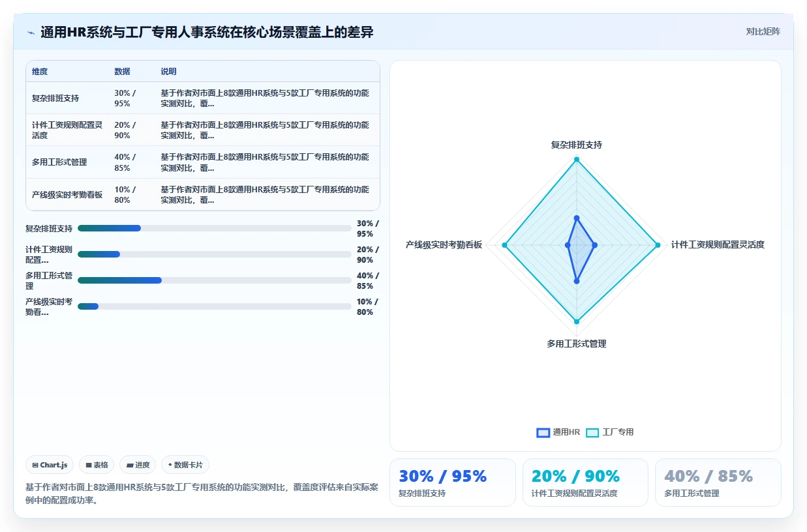The image size is (807, 532).
Task: Select the 产线级实时考勤看板 table cell
Action: pos(67,195)
